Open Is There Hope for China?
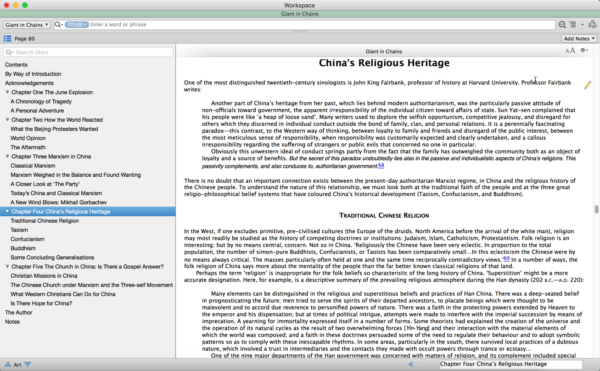Viewport: 600px width, 371px height. 41,303
